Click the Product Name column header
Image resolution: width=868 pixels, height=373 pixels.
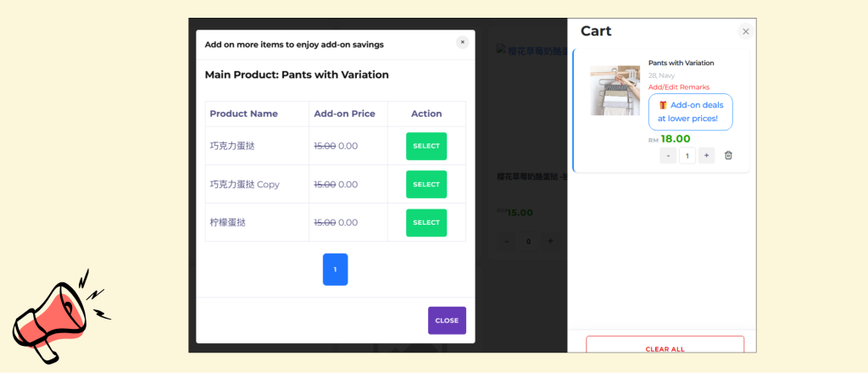pos(243,114)
